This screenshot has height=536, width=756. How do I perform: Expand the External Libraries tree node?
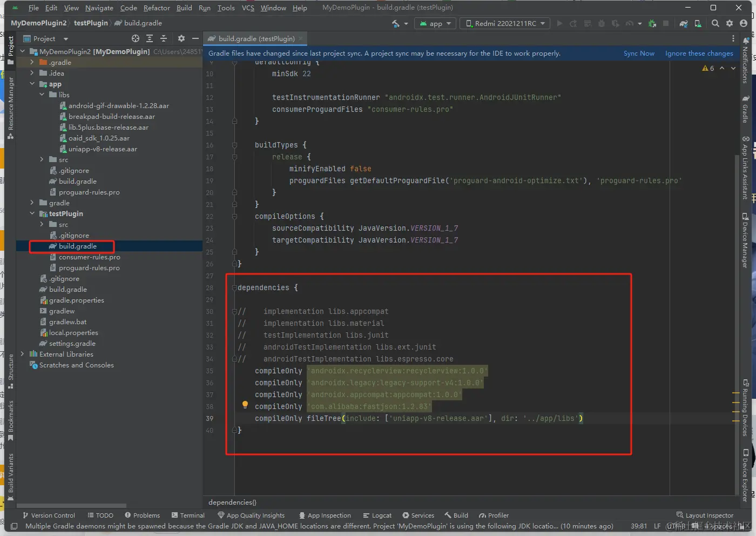[x=22, y=354]
